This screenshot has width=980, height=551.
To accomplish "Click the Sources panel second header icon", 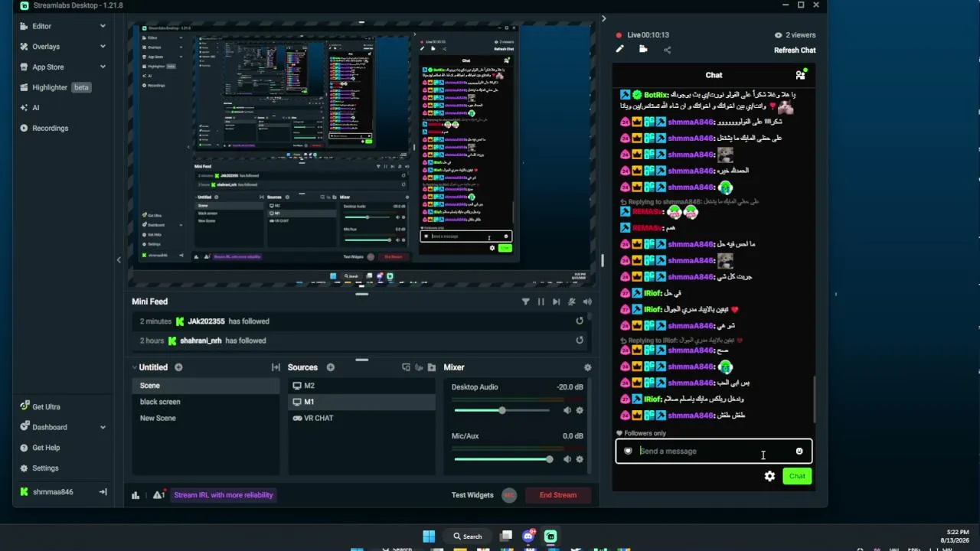I will [419, 367].
